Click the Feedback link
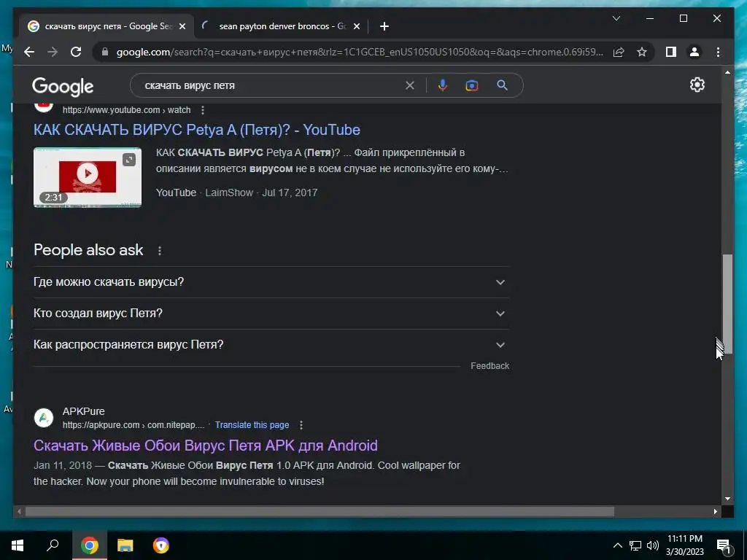Image resolution: width=747 pixels, height=560 pixels. [489, 366]
